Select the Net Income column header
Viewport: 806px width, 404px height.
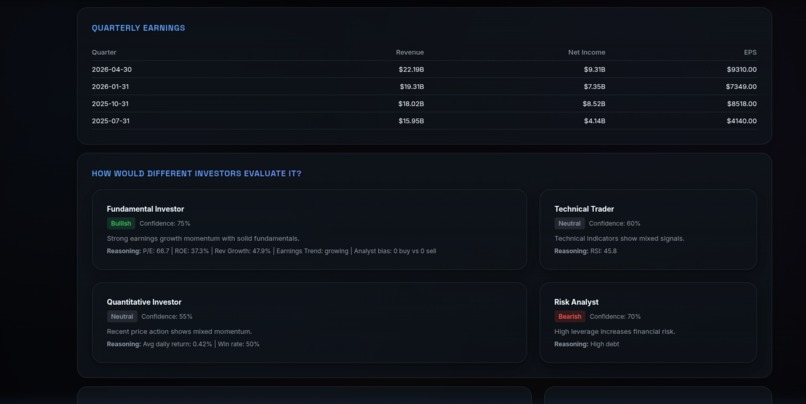[587, 52]
